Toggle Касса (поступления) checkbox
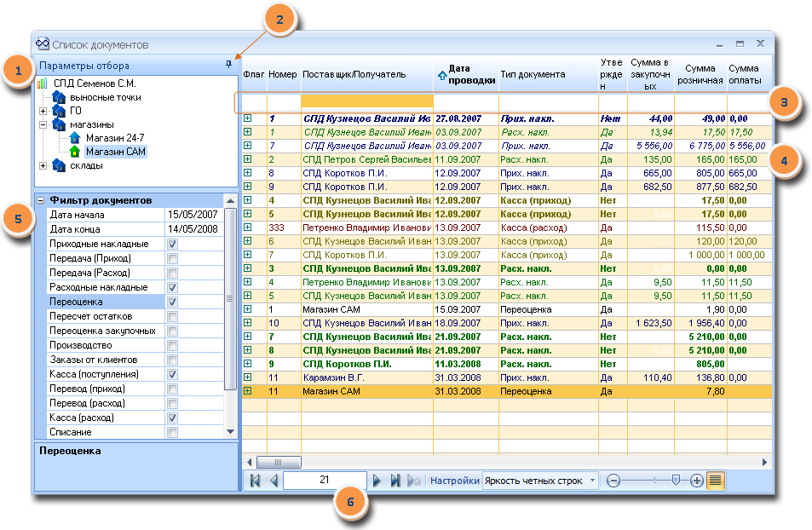812x530 pixels. (172, 374)
